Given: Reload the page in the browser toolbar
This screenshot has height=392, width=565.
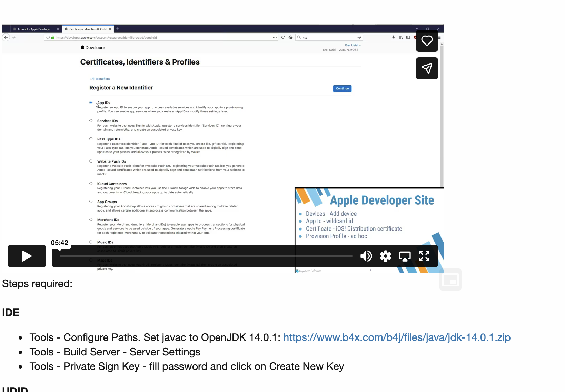Looking at the screenshot, I should coord(283,37).
